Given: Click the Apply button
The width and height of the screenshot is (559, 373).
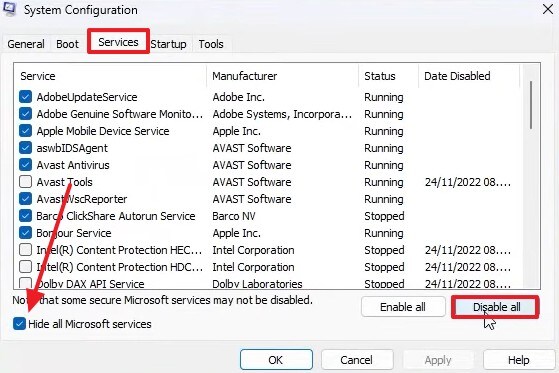Looking at the screenshot, I should point(438,360).
